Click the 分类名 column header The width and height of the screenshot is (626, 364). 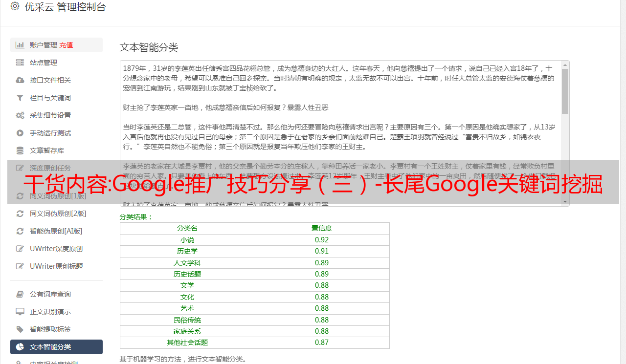[187, 228]
